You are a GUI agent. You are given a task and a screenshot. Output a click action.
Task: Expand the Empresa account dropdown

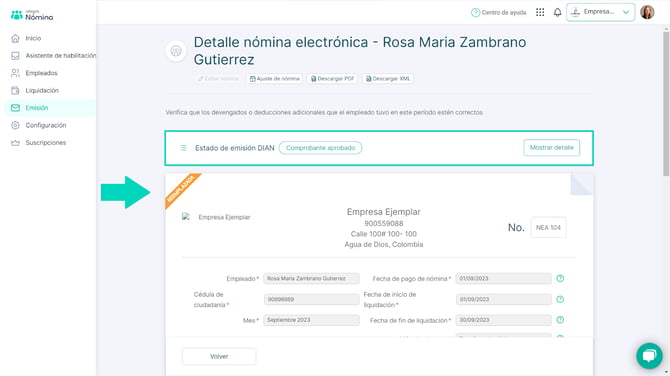(600, 12)
